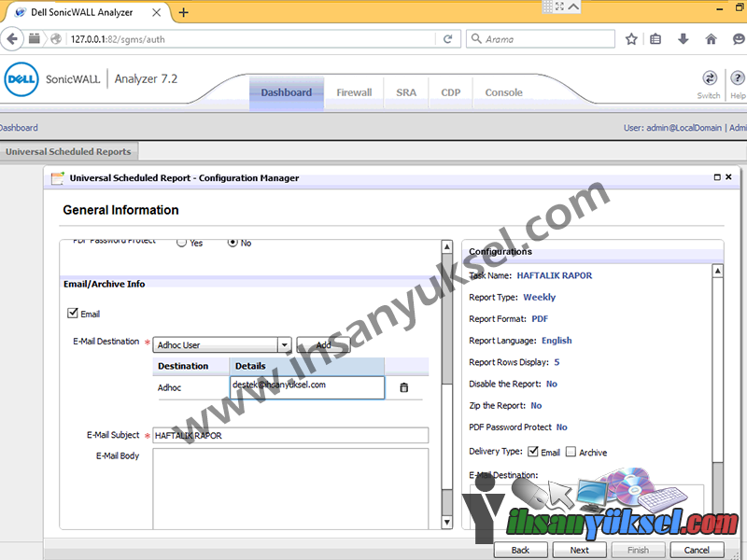Click inside the E-Mail Body text area
Image resolution: width=747 pixels, height=560 pixels.
click(x=290, y=488)
